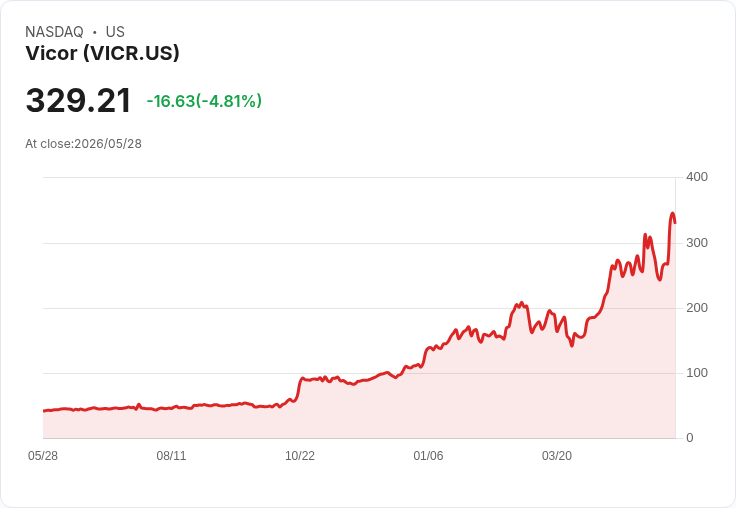736x508 pixels.
Task: Click the price jump on line near 10/22
Action: (x=299, y=389)
